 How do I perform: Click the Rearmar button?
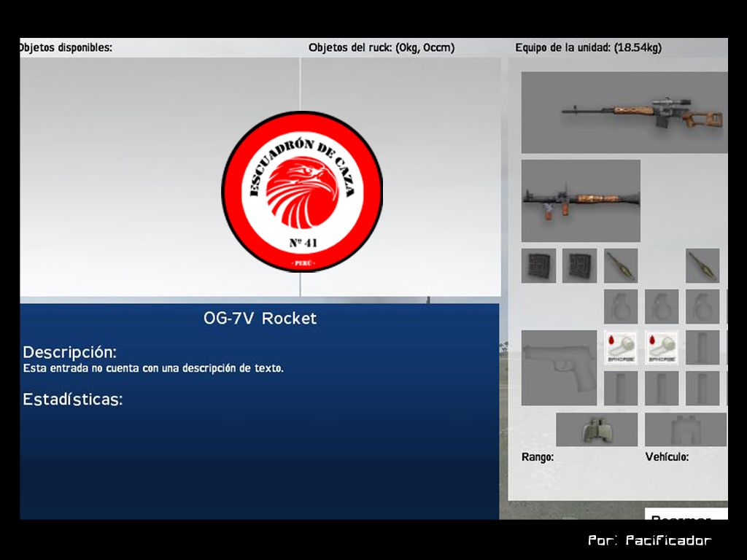[686, 514]
